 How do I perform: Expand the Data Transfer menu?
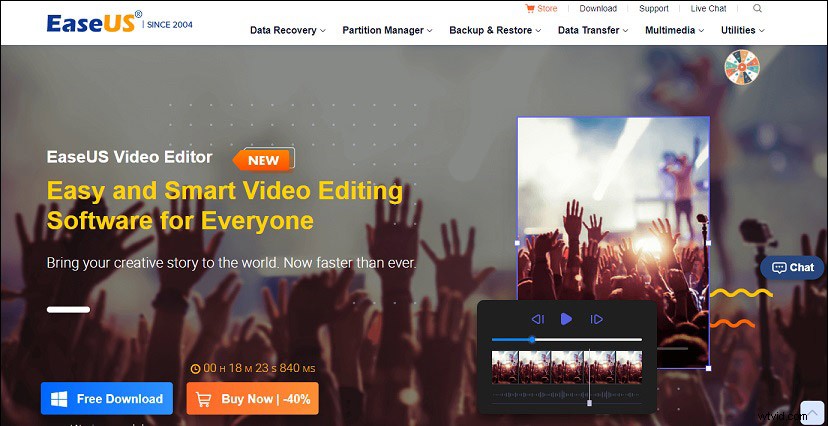(x=593, y=31)
